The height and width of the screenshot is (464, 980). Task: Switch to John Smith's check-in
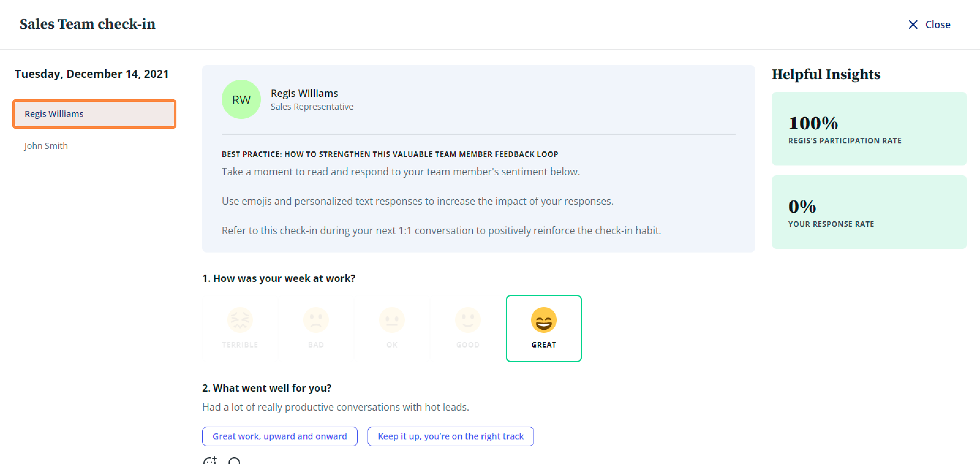click(46, 146)
